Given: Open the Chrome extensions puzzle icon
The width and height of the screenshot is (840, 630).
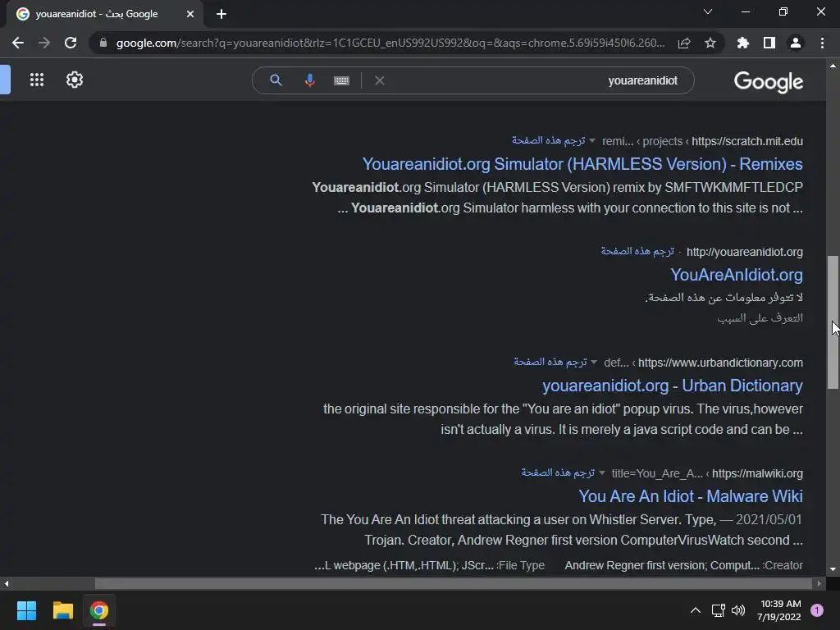Looking at the screenshot, I should 743,43.
